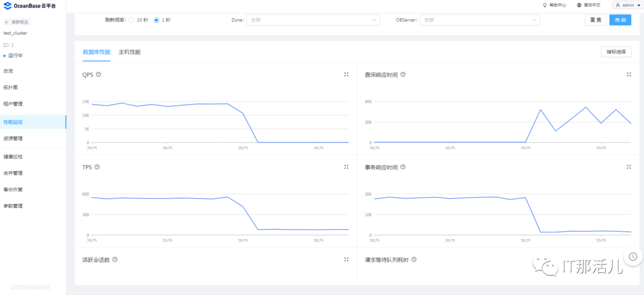Click the 查询 button
Viewport: 644px width, 295px height.
(620, 20)
